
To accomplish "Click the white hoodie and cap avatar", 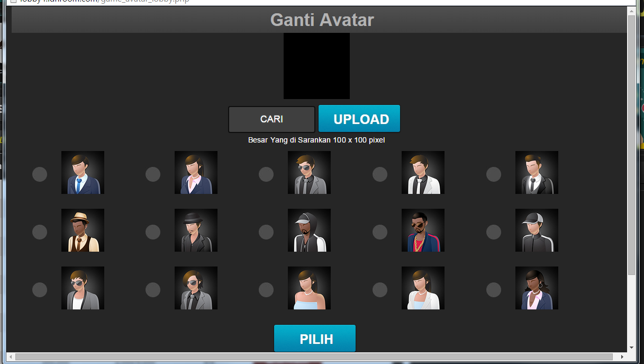I will [310, 230].
